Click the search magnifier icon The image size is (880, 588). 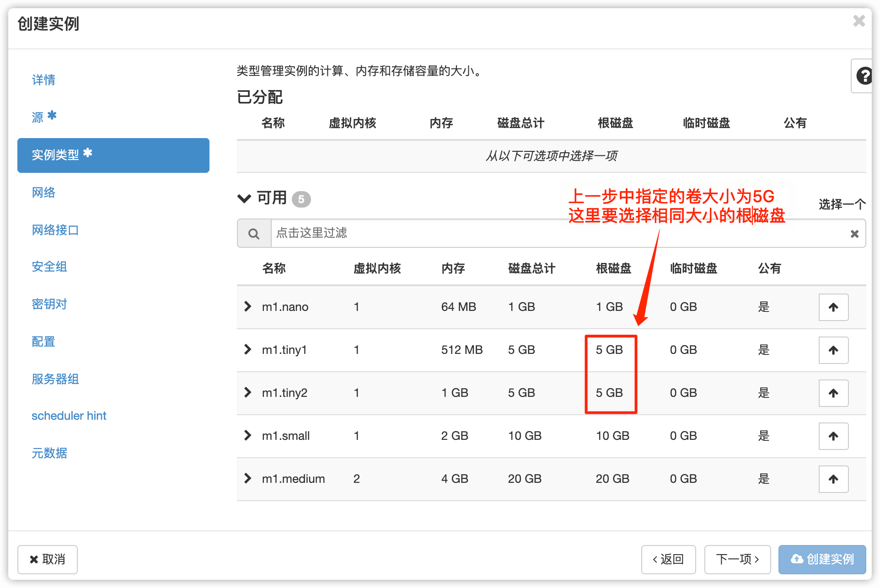coord(254,234)
